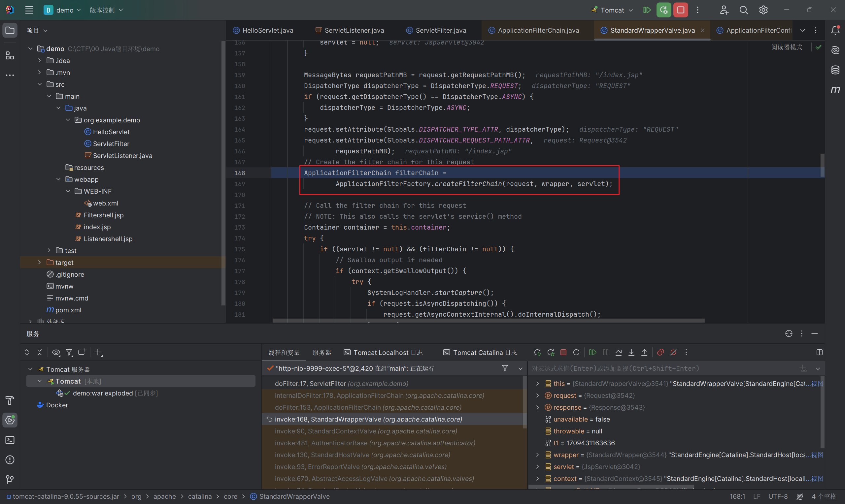
Task: Open the UTF-8 encoding selector
Action: pos(778,496)
